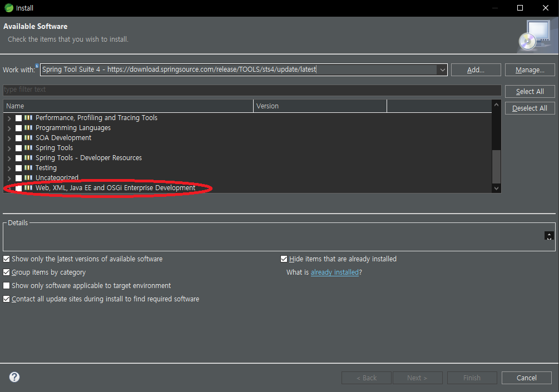This screenshot has width=559, height=392.
Task: Click the Manage... button
Action: [530, 70]
